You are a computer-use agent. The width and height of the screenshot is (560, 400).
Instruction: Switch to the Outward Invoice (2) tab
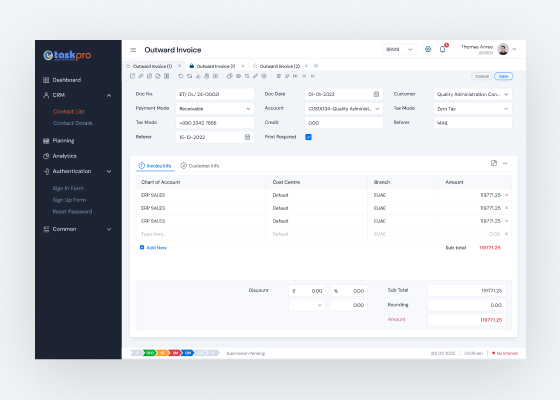point(280,66)
